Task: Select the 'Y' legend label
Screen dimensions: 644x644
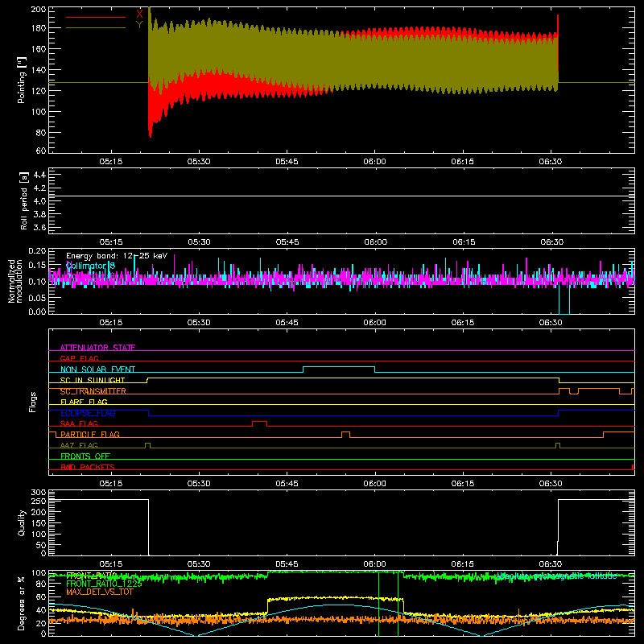Action: point(139,25)
